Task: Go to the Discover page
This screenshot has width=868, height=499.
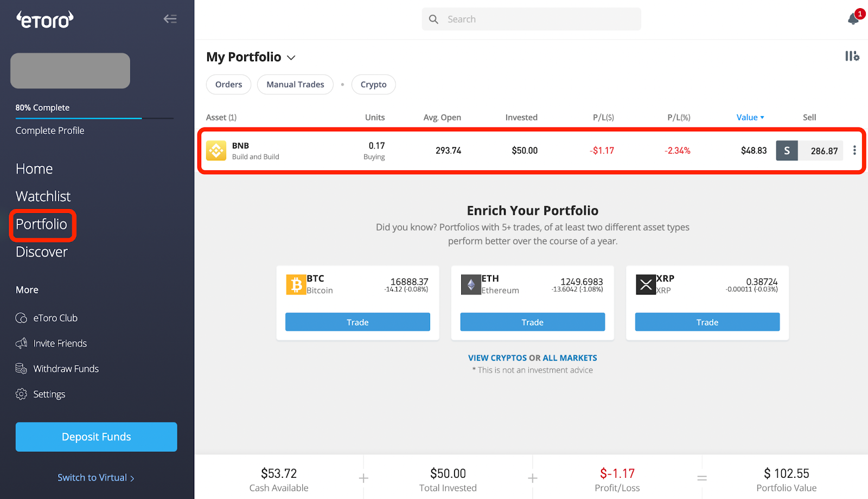Action: [41, 252]
